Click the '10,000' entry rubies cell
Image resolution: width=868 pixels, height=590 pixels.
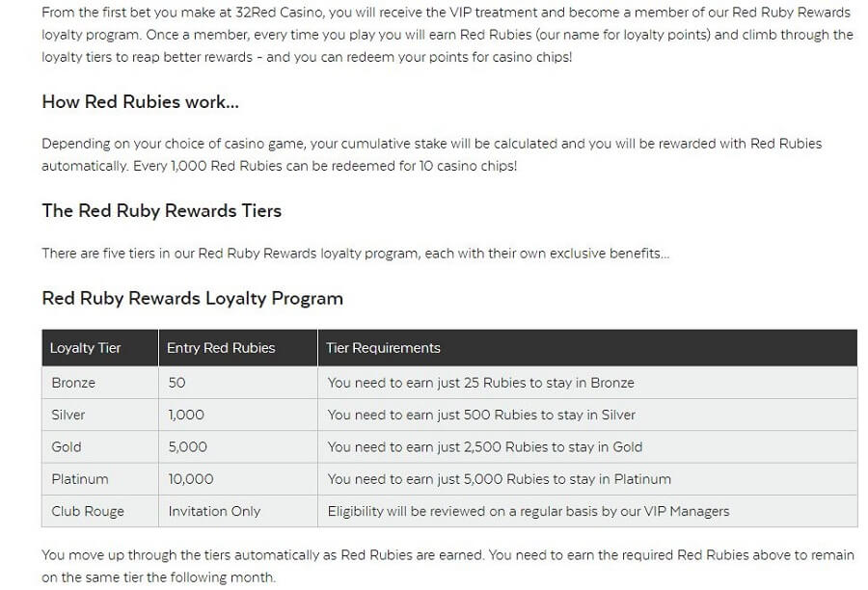pyautogui.click(x=238, y=479)
